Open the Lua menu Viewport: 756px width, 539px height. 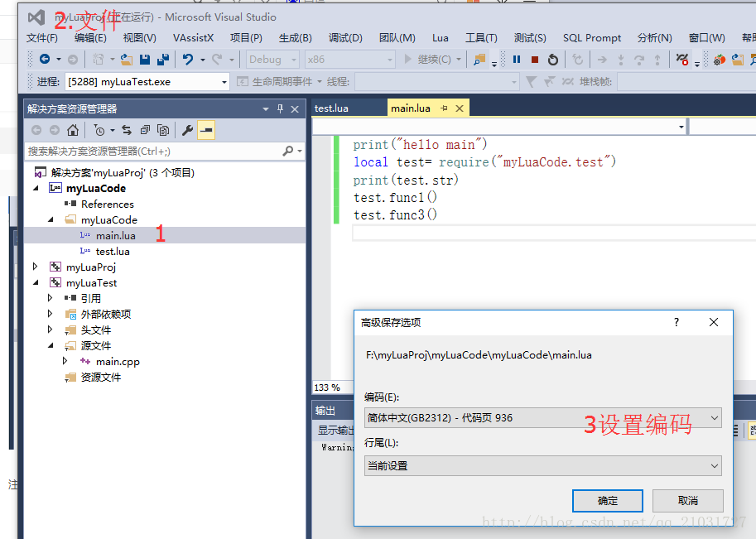coord(441,38)
